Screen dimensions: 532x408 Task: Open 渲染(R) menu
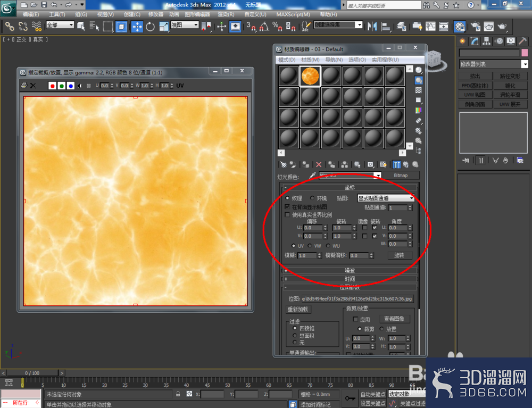[x=226, y=14]
